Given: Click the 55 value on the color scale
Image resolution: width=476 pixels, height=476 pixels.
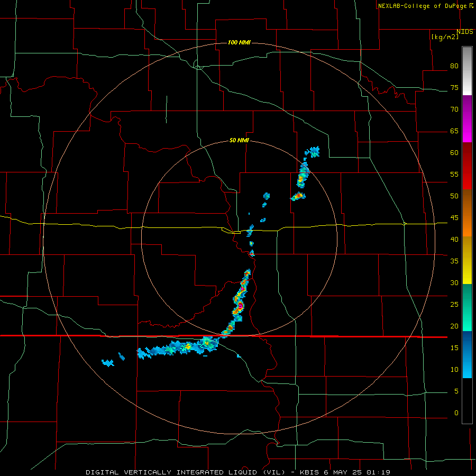Looking at the screenshot, I should coord(454,174).
